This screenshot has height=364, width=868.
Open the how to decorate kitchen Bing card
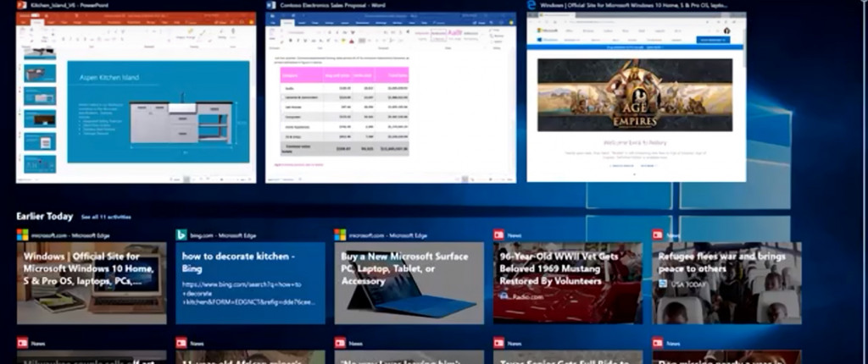251,284
